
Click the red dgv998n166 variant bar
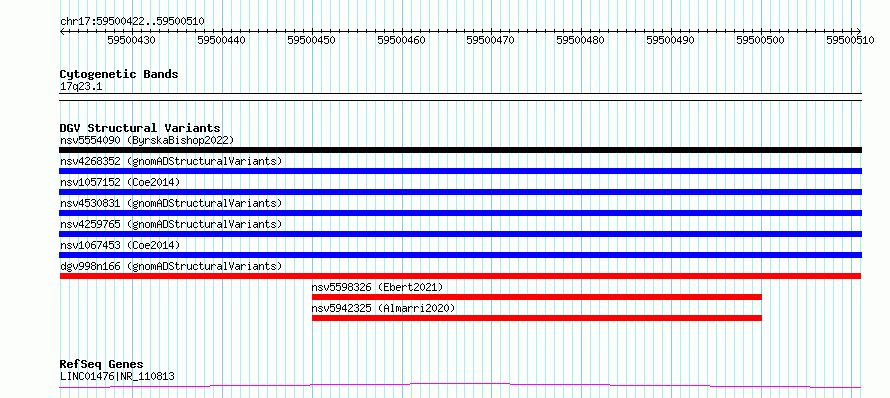click(x=460, y=276)
